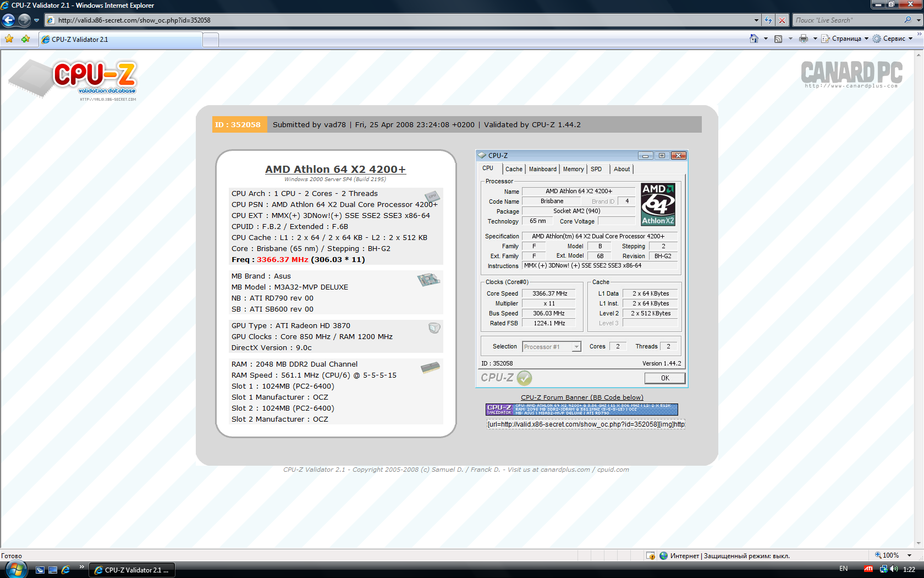Click the Live Search input box

(x=847, y=20)
